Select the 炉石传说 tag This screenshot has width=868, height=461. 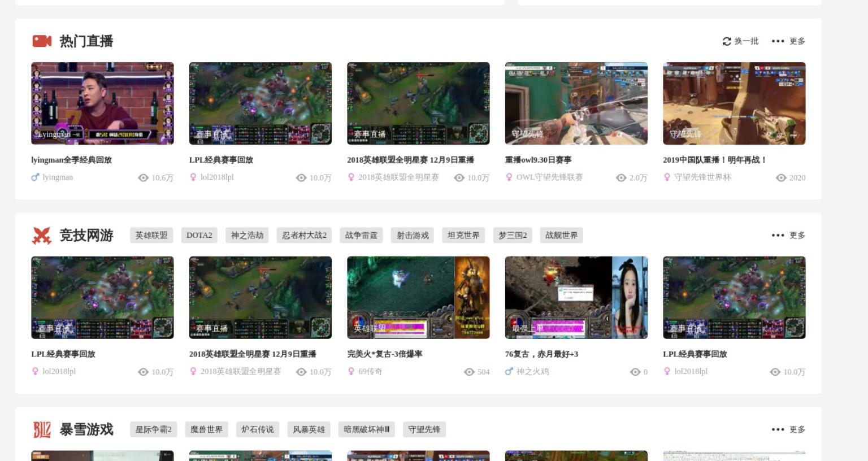258,430
